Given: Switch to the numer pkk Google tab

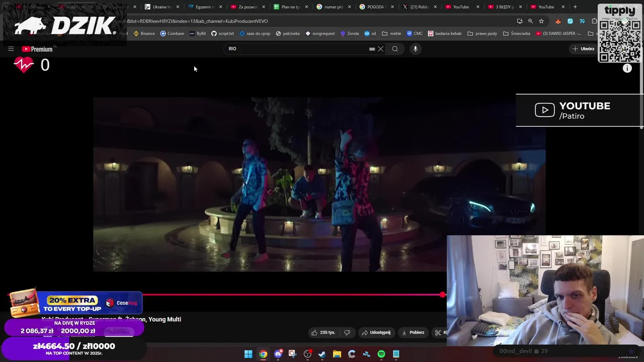Looking at the screenshot, I should click(x=334, y=7).
